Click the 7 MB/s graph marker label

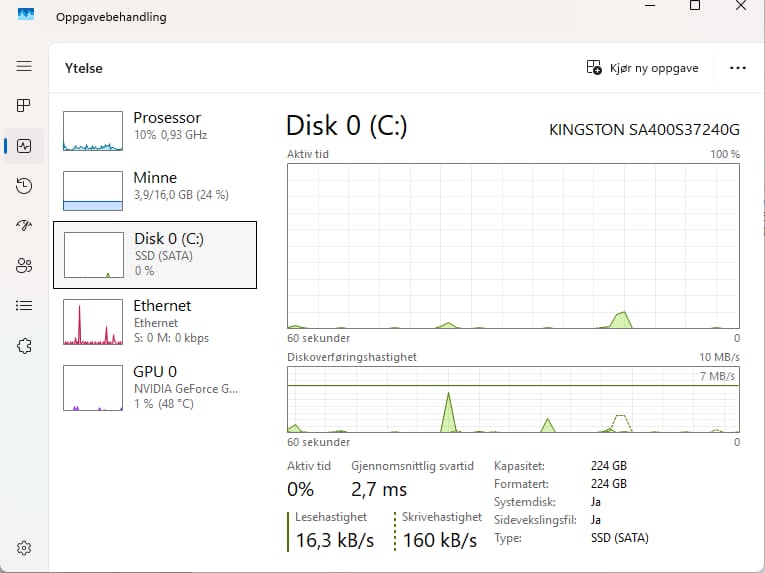717,376
